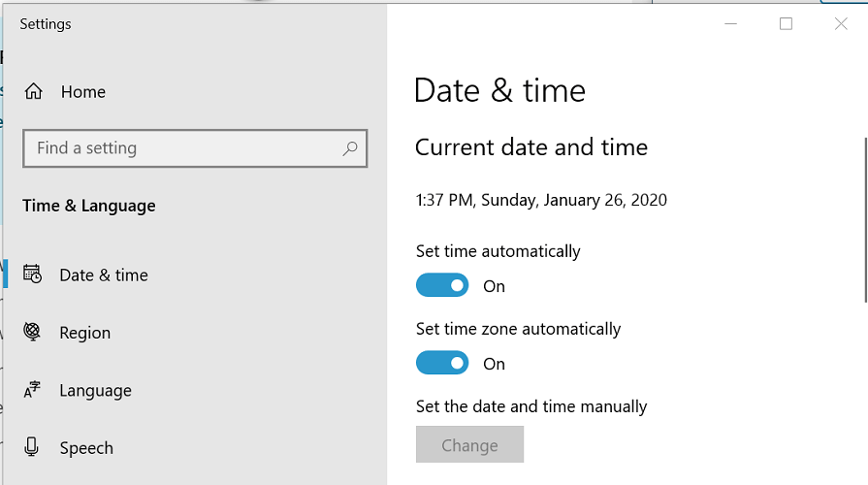Image resolution: width=868 pixels, height=485 pixels.
Task: Click the Home house icon
Action: point(34,92)
